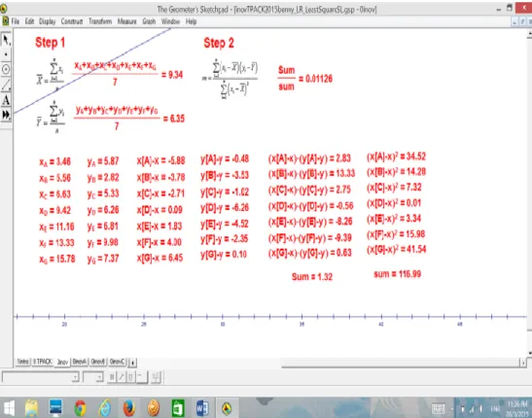This screenshot has width=532, height=418.
Task: Switch to the 0inov page tab
Action: 62,362
